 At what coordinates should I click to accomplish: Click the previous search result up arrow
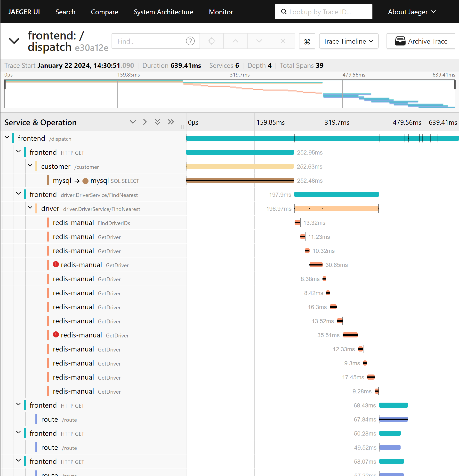click(x=235, y=41)
